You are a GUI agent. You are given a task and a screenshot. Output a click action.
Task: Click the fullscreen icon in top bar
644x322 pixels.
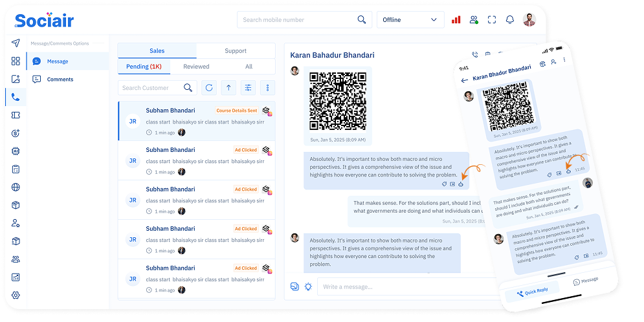[x=493, y=20]
